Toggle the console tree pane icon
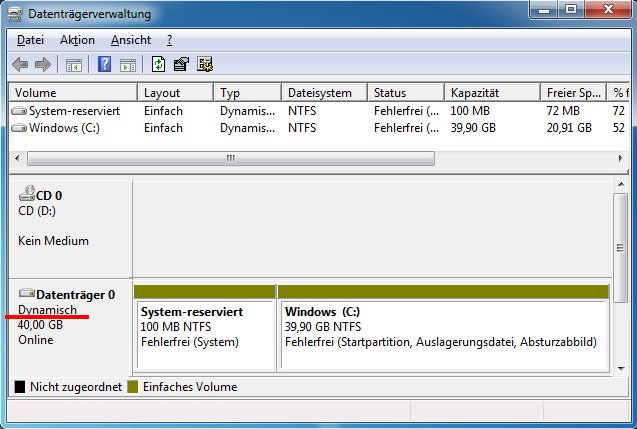 click(74, 65)
